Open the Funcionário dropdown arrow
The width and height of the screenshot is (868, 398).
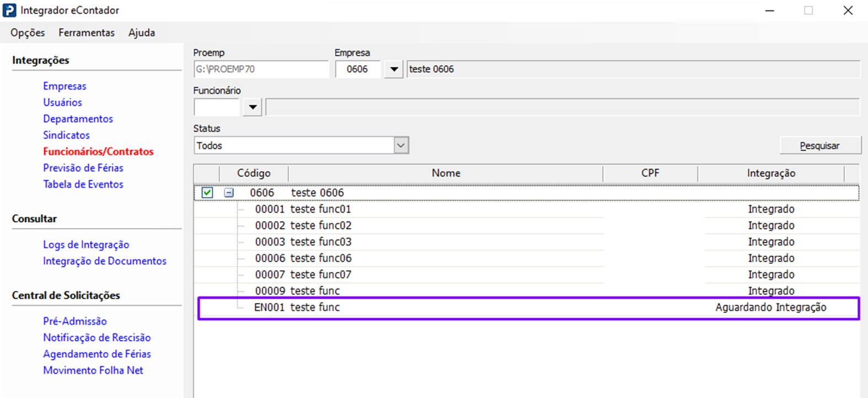coord(253,107)
